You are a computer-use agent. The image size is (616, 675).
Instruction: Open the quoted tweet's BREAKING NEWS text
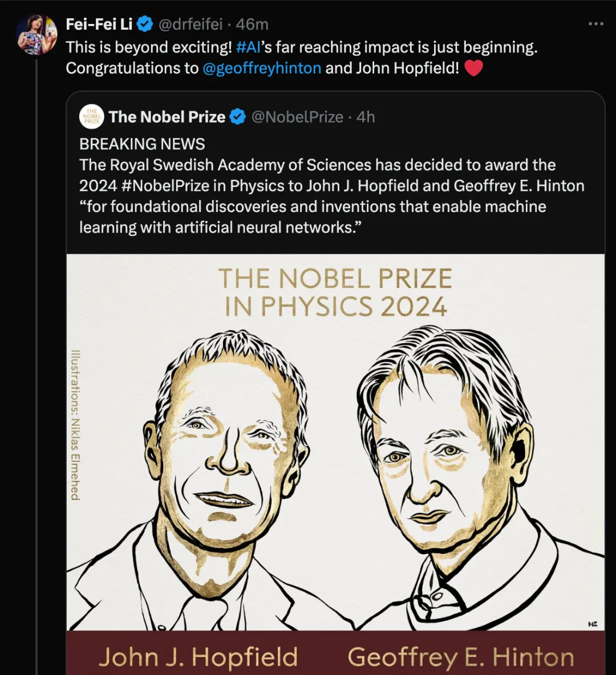coord(142,144)
